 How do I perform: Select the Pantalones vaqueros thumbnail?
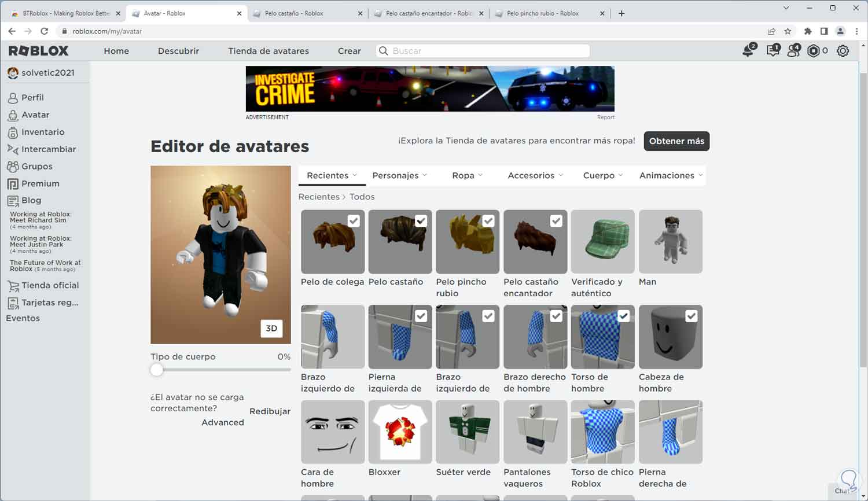[x=535, y=432]
